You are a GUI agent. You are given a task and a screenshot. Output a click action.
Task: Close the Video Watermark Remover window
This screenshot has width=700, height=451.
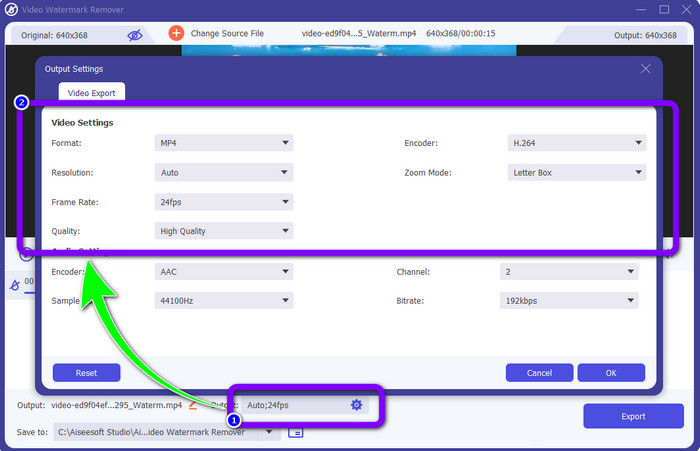(687, 9)
